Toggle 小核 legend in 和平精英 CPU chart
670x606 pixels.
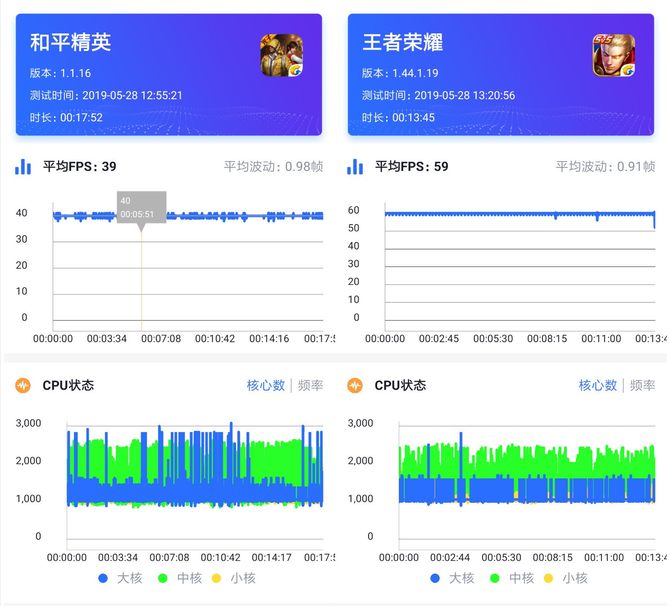(234, 578)
